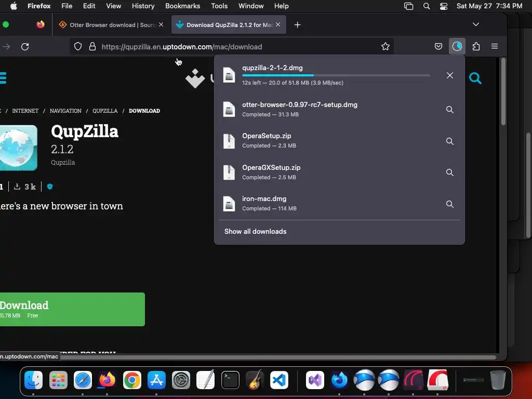The width and height of the screenshot is (532, 399).
Task: Go forward using the arrow button
Action: [6, 46]
